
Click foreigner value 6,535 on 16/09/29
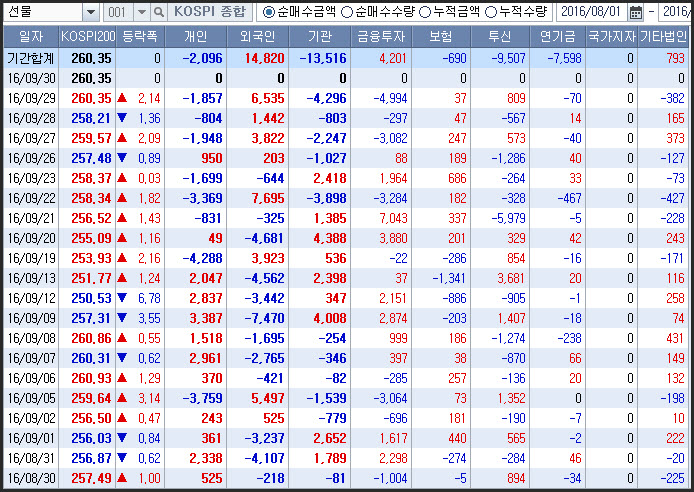(268, 98)
